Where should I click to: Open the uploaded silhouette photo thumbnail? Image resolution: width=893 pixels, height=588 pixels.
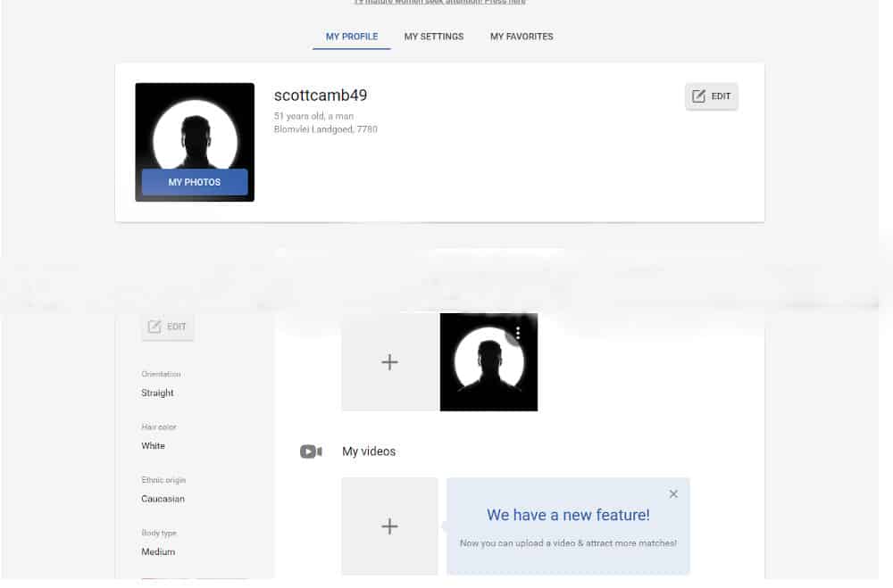click(x=488, y=362)
